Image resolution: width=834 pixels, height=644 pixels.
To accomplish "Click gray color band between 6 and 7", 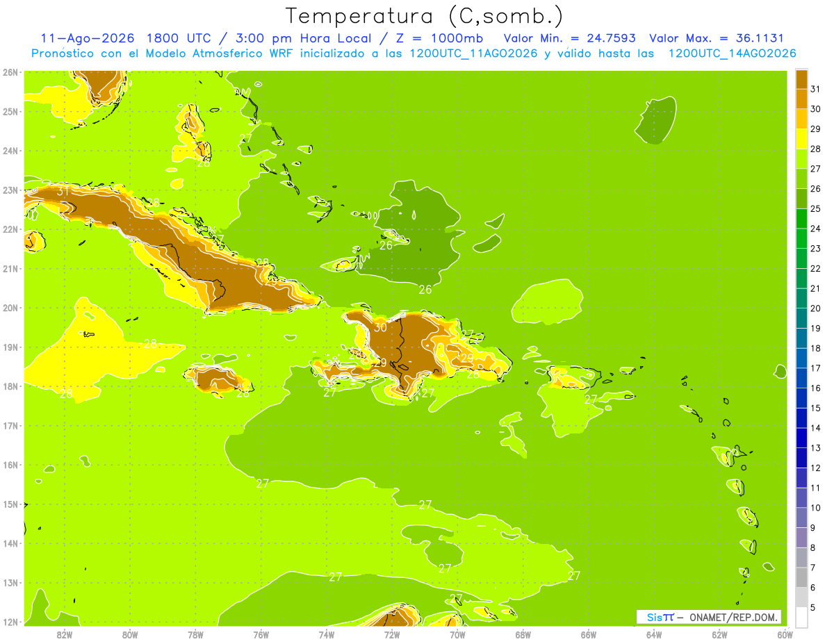I will tap(801, 577).
